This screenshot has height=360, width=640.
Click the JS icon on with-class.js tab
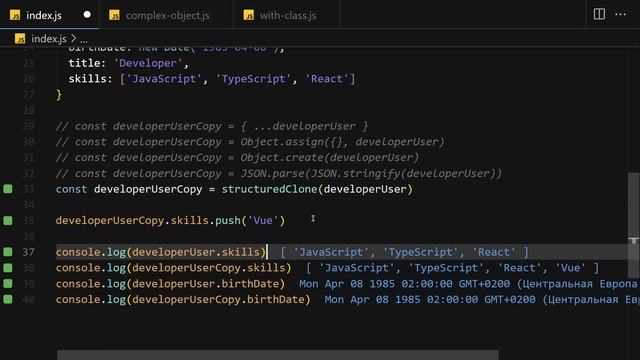(249, 15)
